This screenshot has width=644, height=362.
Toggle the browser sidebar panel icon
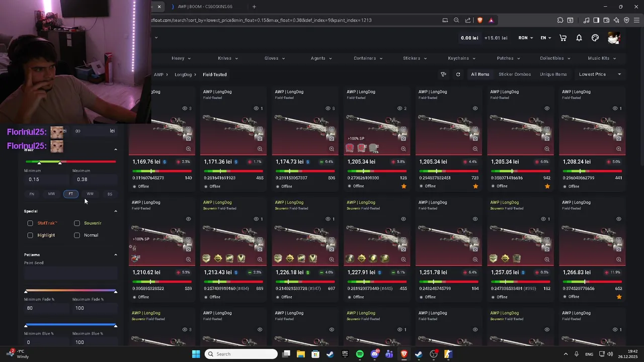tap(596, 20)
